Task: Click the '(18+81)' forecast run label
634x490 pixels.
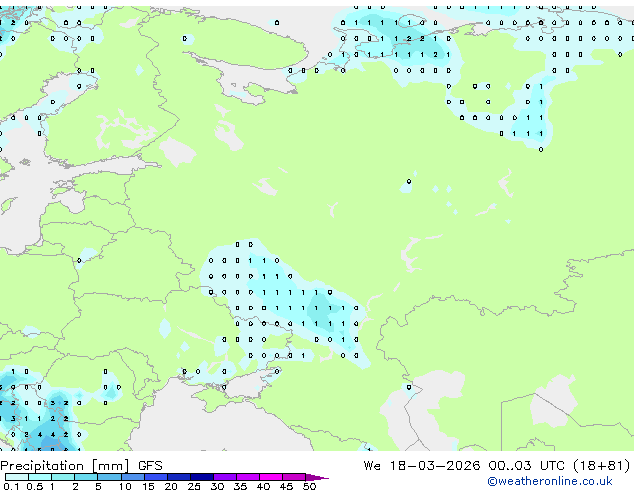Action: click(x=602, y=465)
